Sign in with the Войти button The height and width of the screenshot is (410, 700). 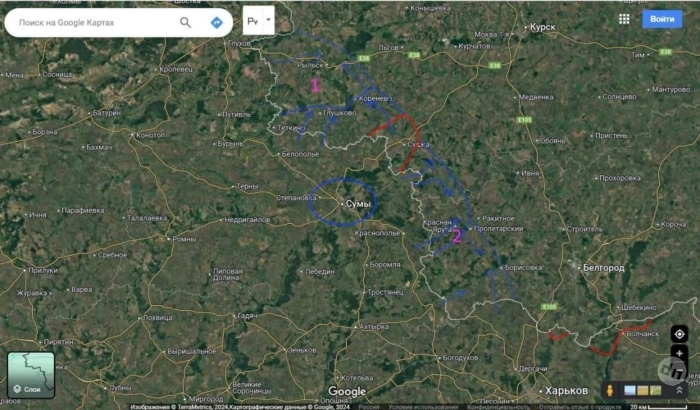click(x=662, y=19)
